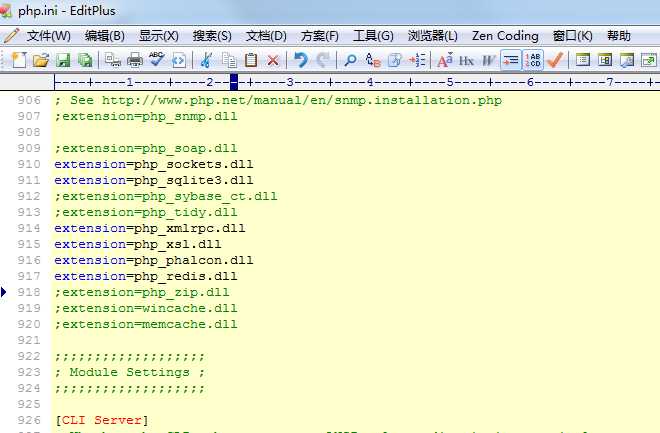Click line extension=php_phalcon.dll
This screenshot has height=433, width=660.
(154, 260)
